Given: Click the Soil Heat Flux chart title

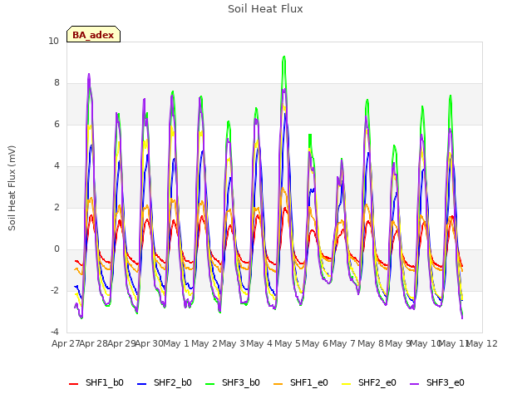Looking at the screenshot, I should click(x=265, y=9).
